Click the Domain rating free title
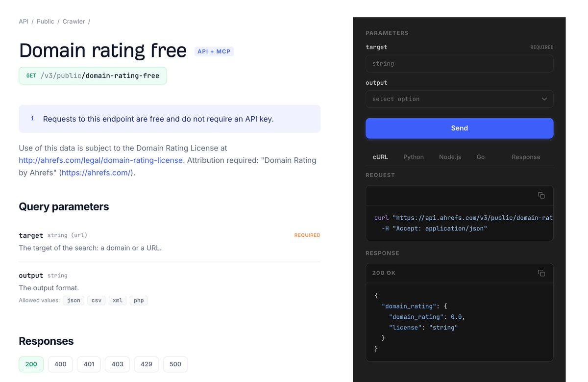The height and width of the screenshot is (382, 588). pos(102,51)
